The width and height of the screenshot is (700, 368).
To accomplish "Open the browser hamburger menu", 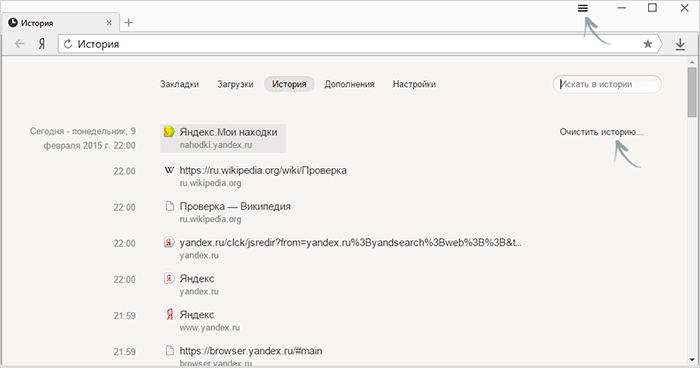I will click(x=583, y=8).
